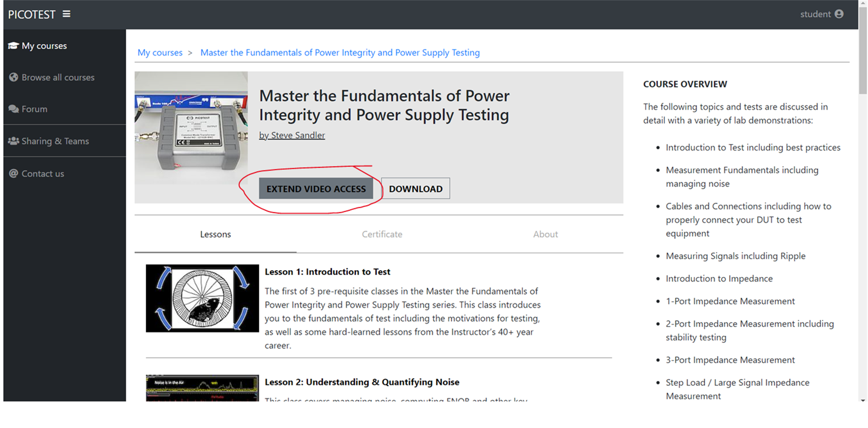The image size is (868, 428).
Task: Click the author link by Steve Sandler
Action: tap(292, 135)
